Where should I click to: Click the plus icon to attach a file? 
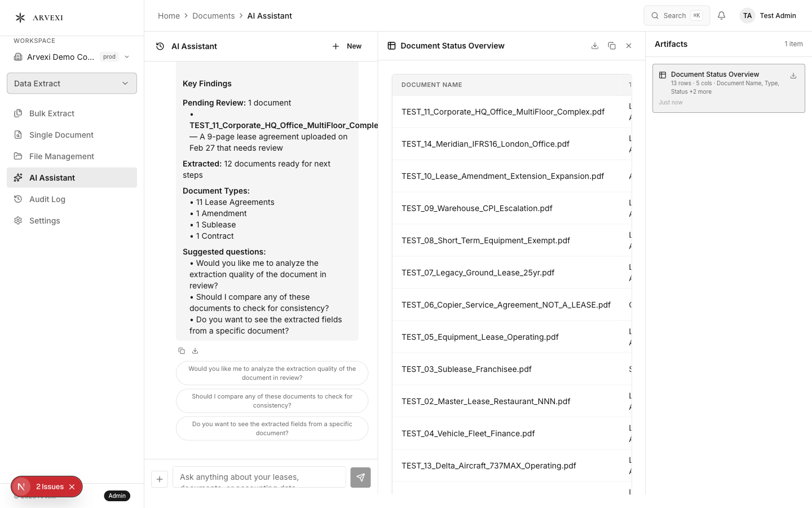[x=160, y=479]
